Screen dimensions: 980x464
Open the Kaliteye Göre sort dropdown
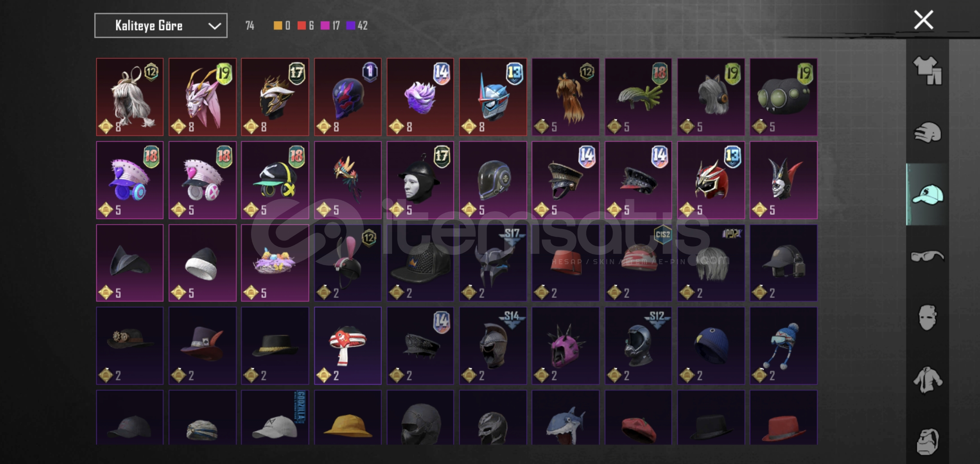click(x=161, y=26)
